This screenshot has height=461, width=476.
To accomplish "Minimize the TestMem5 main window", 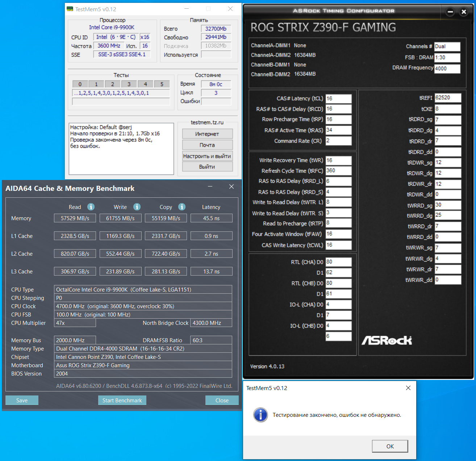I will point(187,9).
